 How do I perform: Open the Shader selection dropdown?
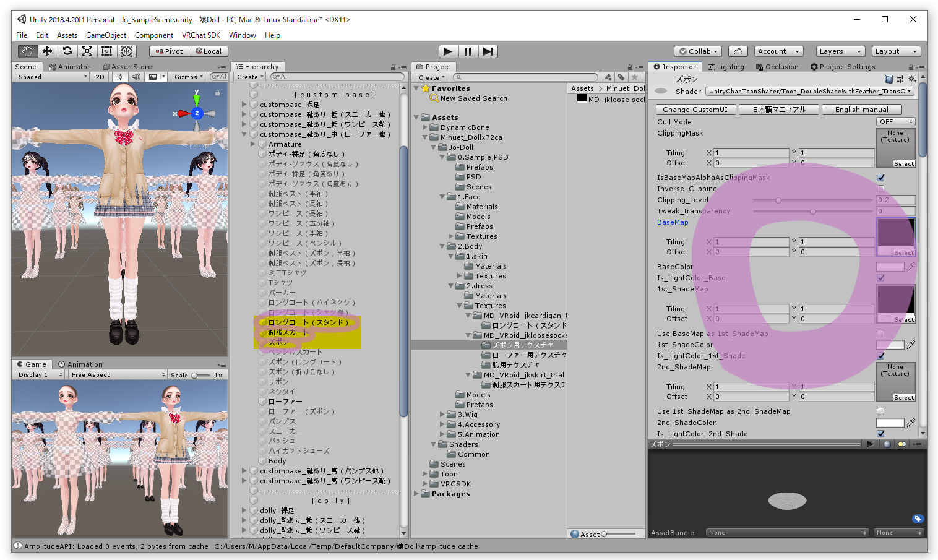pyautogui.click(x=810, y=91)
